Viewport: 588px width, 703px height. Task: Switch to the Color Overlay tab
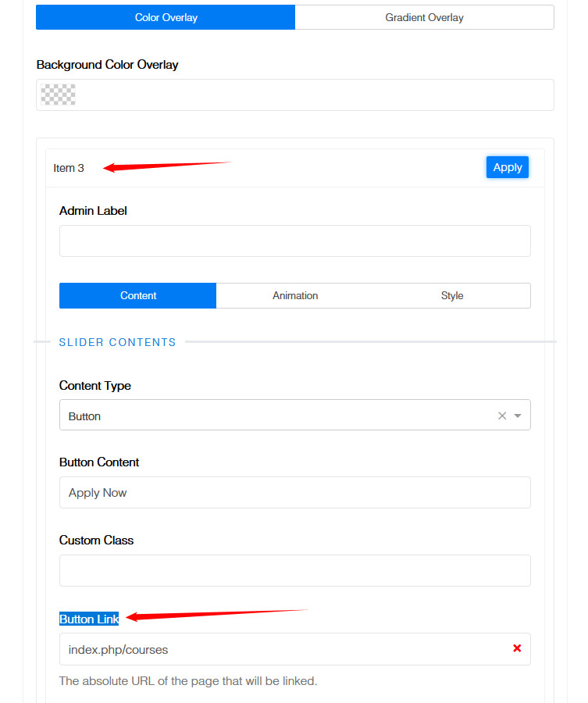pos(166,17)
